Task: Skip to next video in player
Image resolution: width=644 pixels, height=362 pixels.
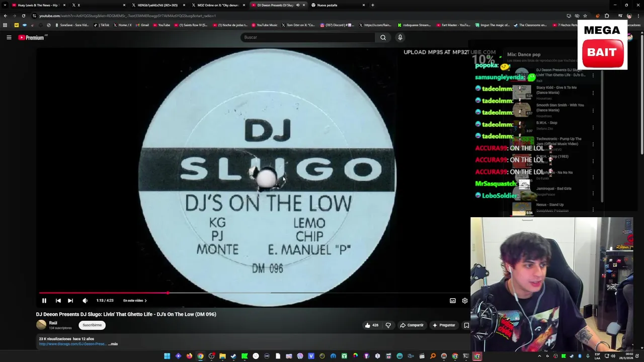Action: (x=70, y=301)
